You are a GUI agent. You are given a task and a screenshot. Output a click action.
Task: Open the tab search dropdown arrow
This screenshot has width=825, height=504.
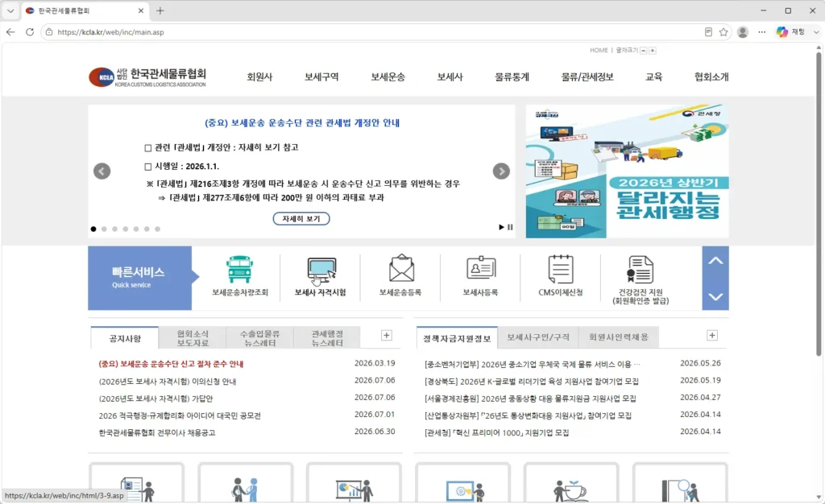(x=10, y=10)
